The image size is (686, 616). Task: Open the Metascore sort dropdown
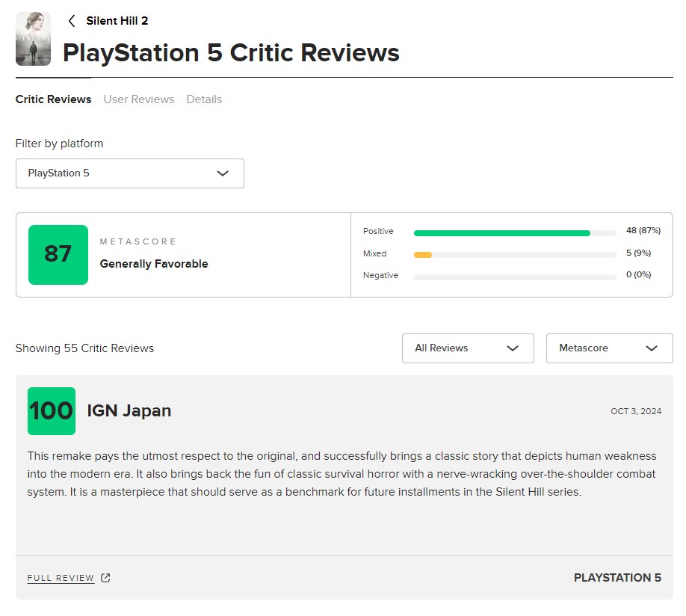(x=609, y=348)
